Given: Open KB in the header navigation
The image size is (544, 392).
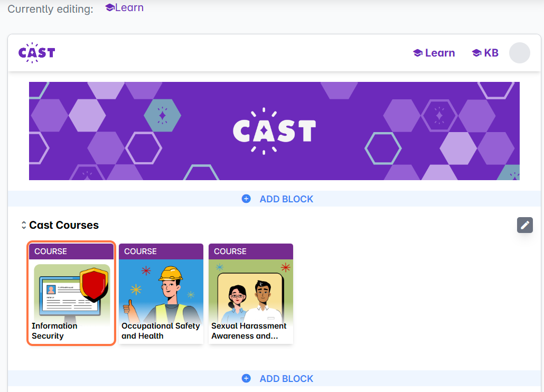Looking at the screenshot, I should [491, 53].
